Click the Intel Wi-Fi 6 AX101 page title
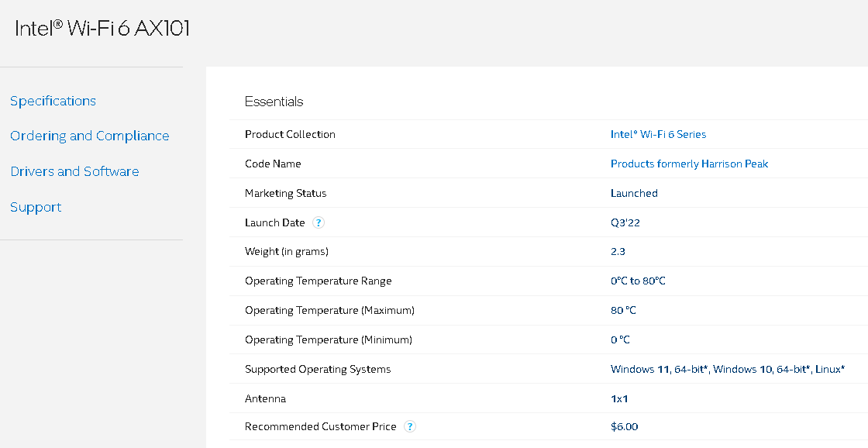 point(102,29)
